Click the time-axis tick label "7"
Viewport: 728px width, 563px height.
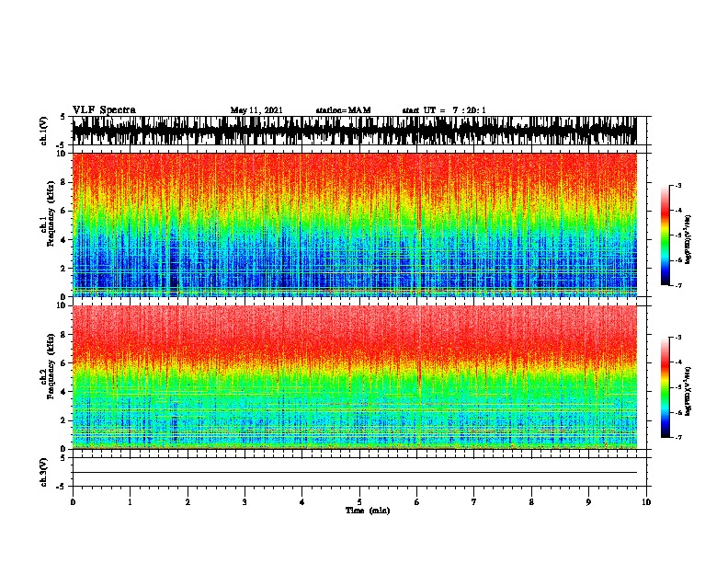[474, 502]
